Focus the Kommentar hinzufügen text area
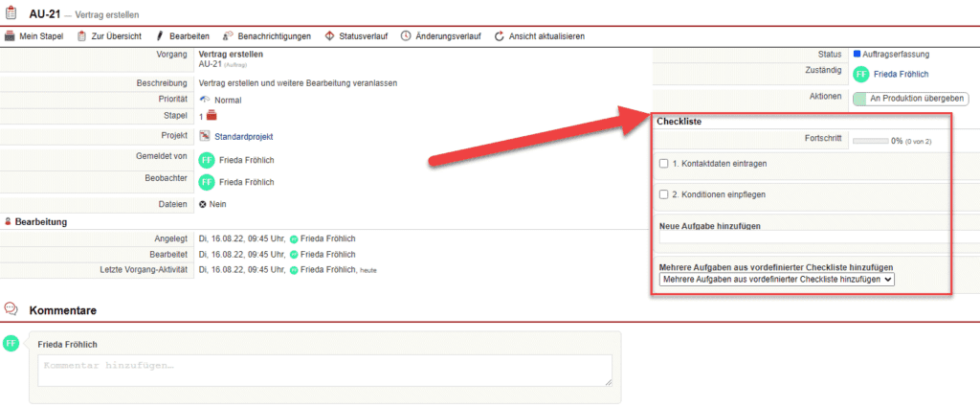 click(x=325, y=371)
